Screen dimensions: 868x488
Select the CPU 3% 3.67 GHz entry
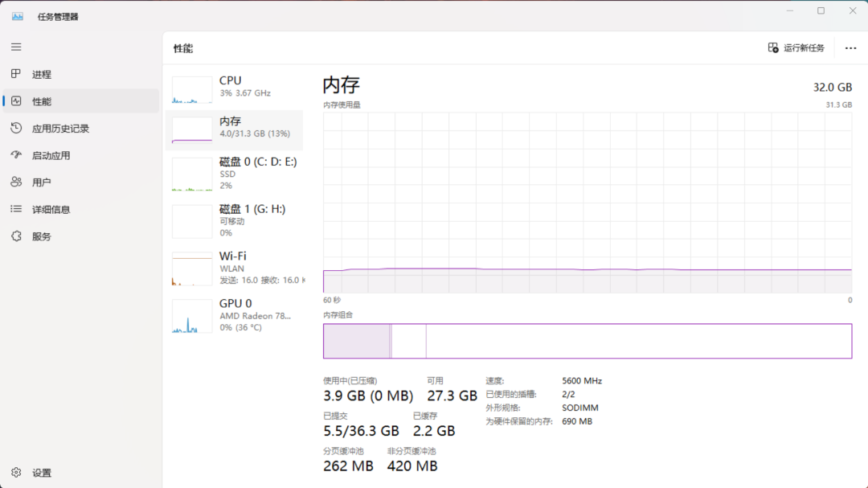pos(234,90)
